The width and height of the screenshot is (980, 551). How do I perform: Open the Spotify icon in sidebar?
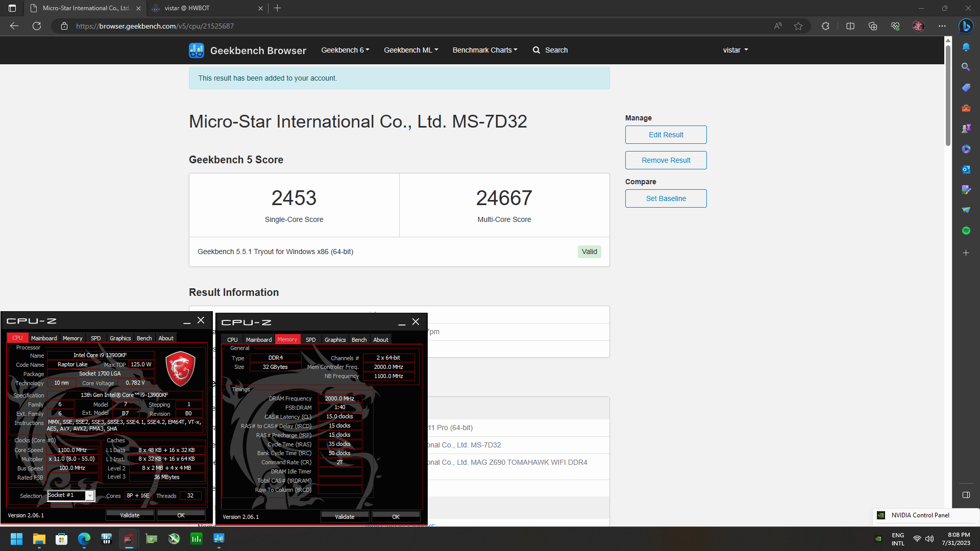coord(966,231)
